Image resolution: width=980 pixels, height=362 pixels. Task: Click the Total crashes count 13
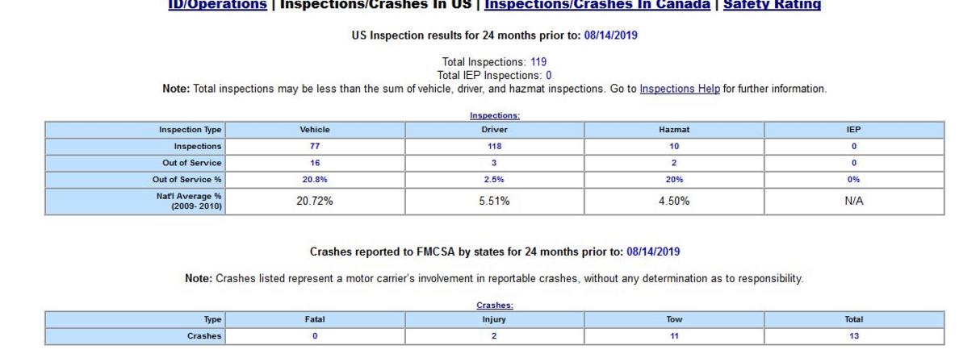pos(854,336)
